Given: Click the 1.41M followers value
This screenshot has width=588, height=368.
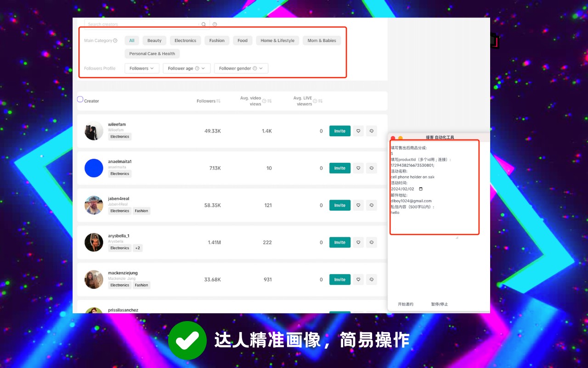Looking at the screenshot, I should pos(214,242).
